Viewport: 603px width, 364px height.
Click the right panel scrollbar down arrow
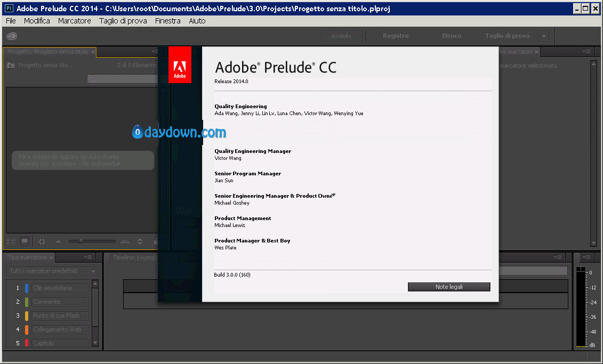(x=593, y=243)
